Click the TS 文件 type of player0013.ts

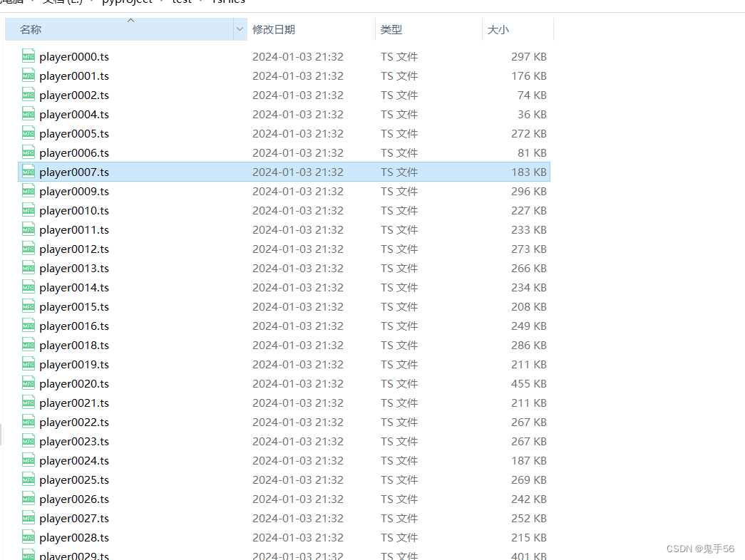pyautogui.click(x=399, y=269)
